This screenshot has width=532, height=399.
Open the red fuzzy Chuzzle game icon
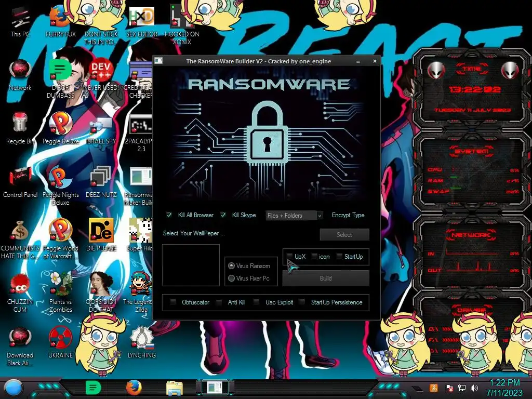20,293
